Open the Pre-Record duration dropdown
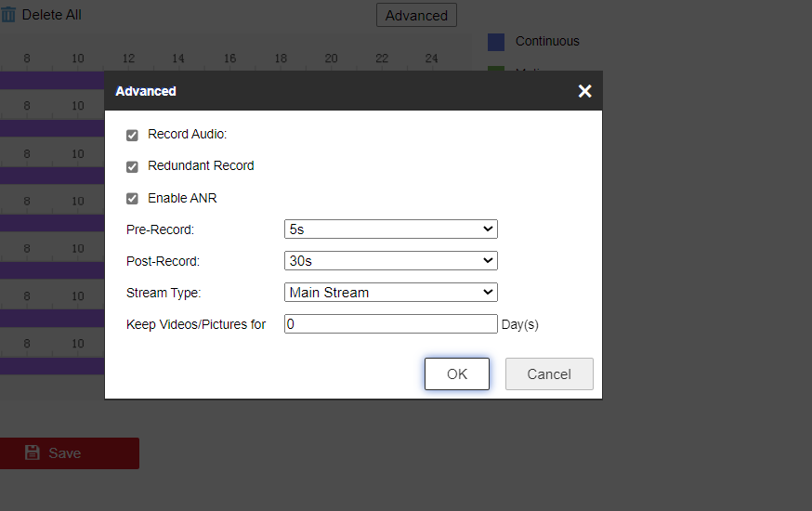Viewport: 812px width, 511px height. click(390, 229)
